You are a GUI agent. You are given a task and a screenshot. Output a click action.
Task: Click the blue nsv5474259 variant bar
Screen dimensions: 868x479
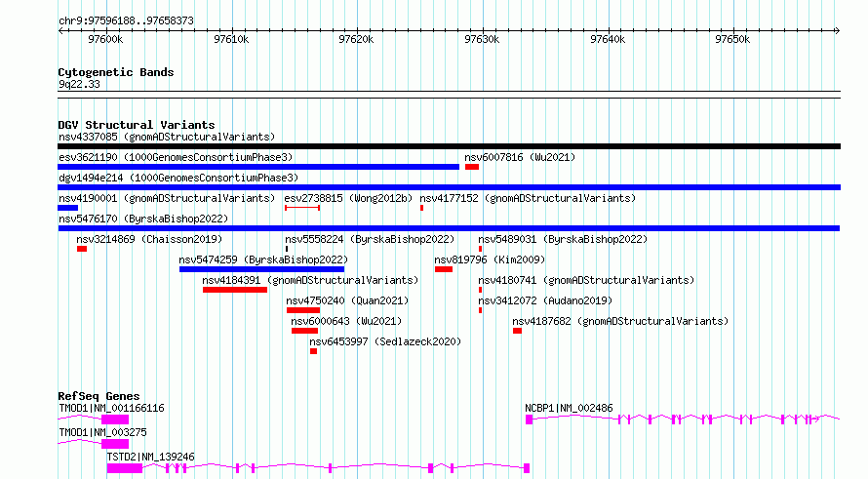click(261, 269)
